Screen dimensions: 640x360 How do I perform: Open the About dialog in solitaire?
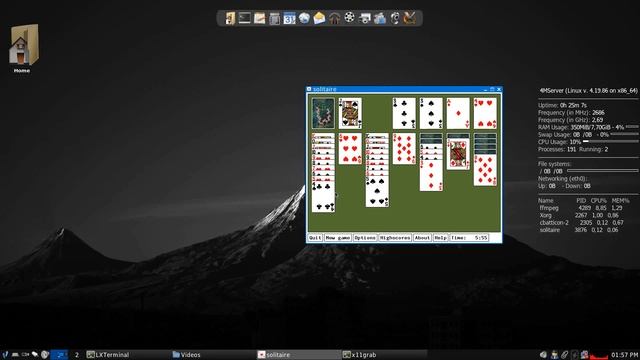pyautogui.click(x=422, y=238)
